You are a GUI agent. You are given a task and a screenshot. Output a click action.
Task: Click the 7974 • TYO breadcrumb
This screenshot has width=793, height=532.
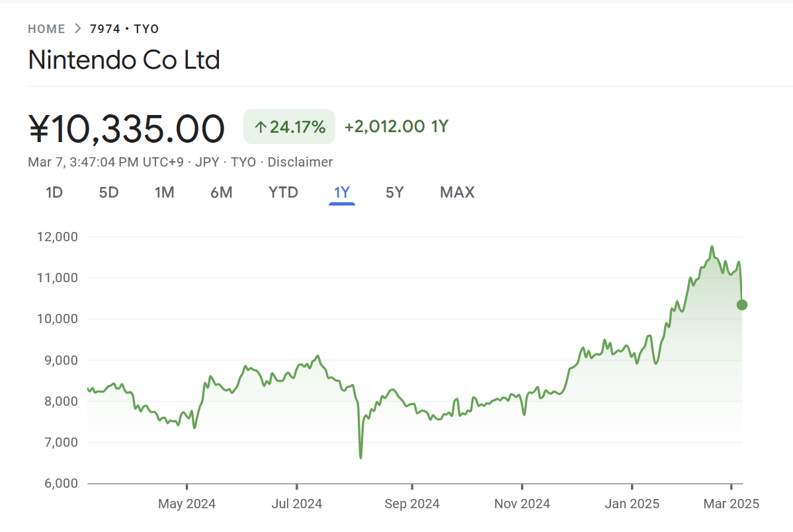(x=124, y=29)
